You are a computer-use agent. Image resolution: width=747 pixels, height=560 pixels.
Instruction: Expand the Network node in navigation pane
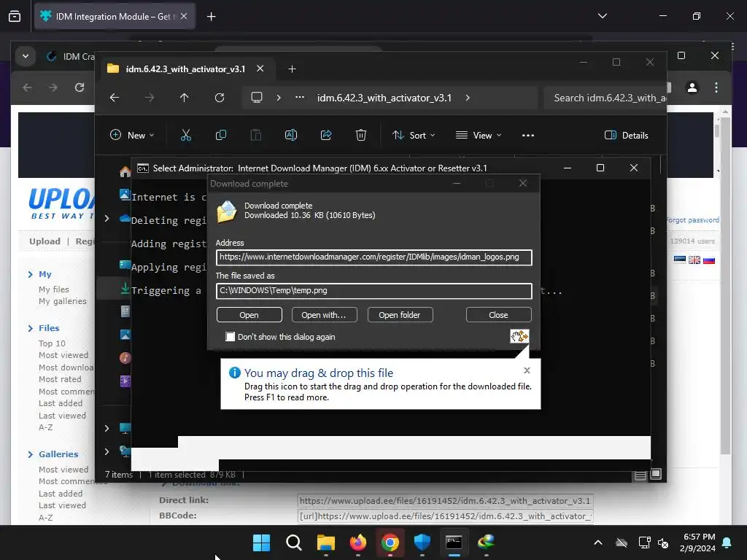[x=107, y=451]
